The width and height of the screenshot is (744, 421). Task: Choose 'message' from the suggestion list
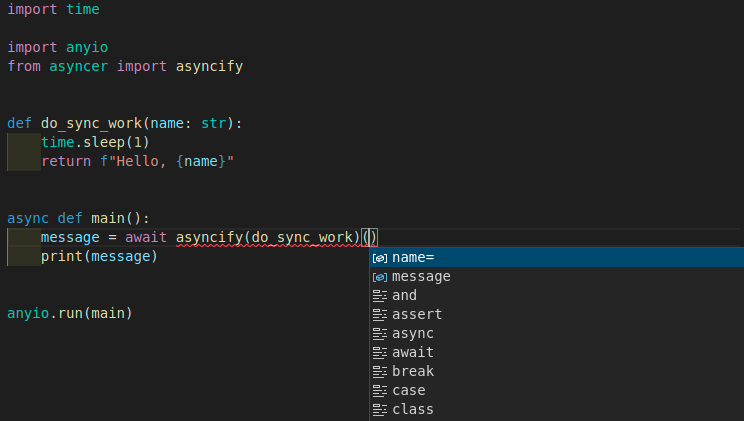[x=421, y=277]
